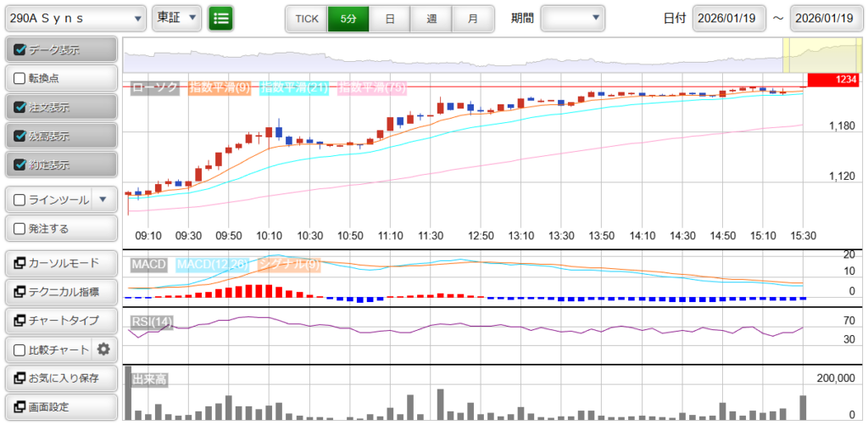Open the 画面設定 screen settings
Image resolution: width=868 pixels, height=425 pixels.
click(x=60, y=406)
